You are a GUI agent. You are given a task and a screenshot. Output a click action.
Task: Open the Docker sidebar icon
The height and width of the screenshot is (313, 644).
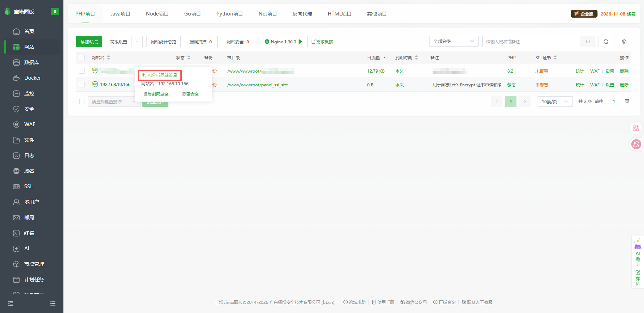click(x=16, y=78)
